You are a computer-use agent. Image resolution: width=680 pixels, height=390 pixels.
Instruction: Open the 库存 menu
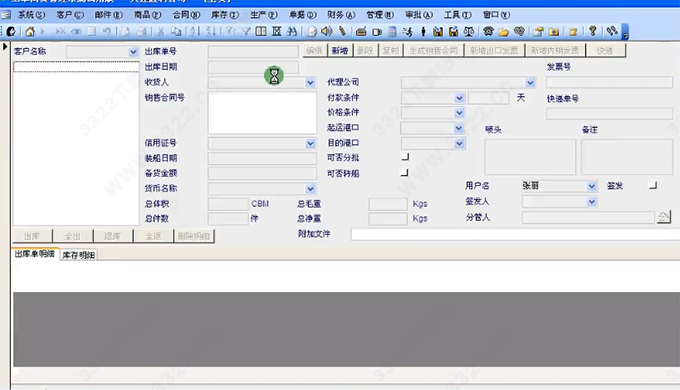[225, 15]
